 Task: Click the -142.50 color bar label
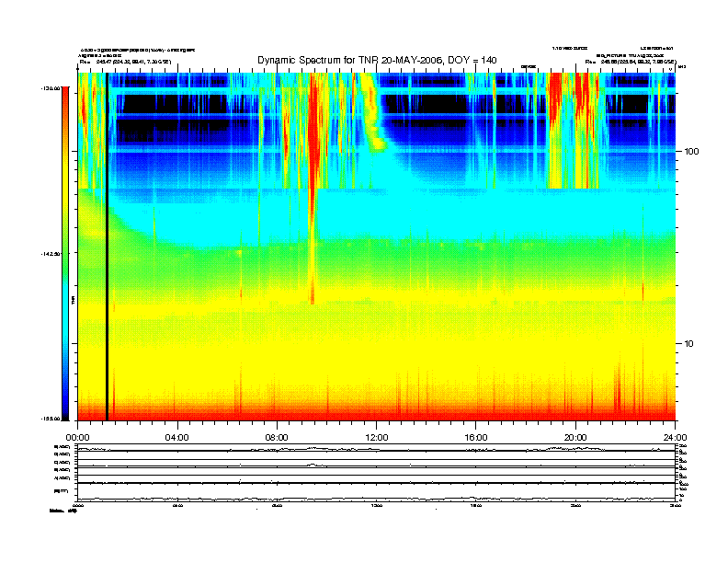tap(51, 254)
